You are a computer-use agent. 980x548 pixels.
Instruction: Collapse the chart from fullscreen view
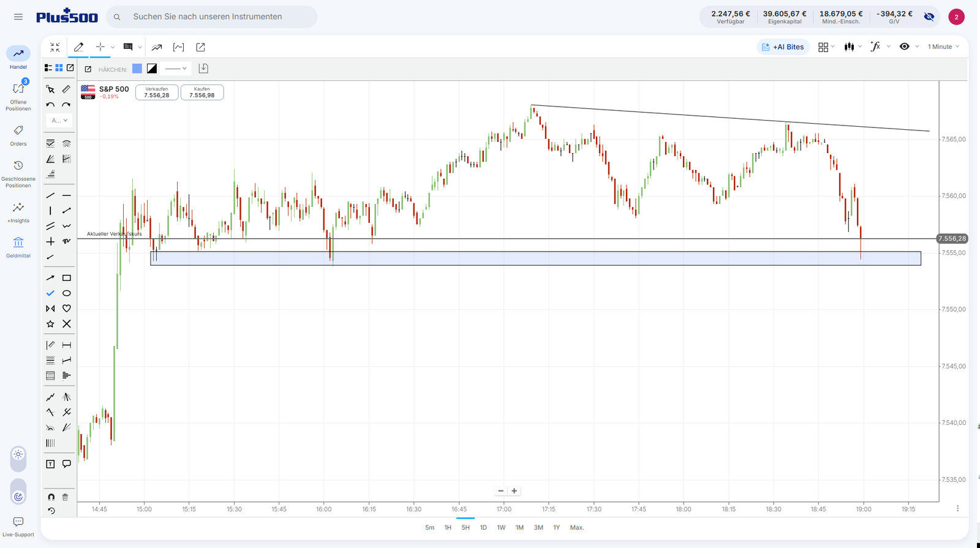[55, 47]
